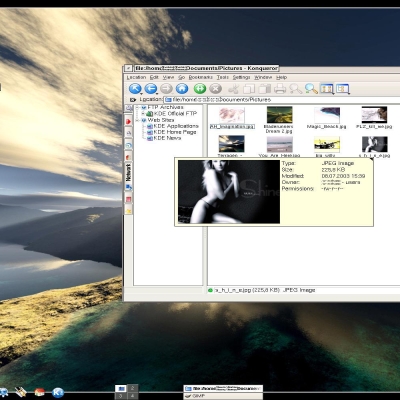Open dropdown arrow under Up button
The height and width of the screenshot is (400, 400).
pos(140,94)
